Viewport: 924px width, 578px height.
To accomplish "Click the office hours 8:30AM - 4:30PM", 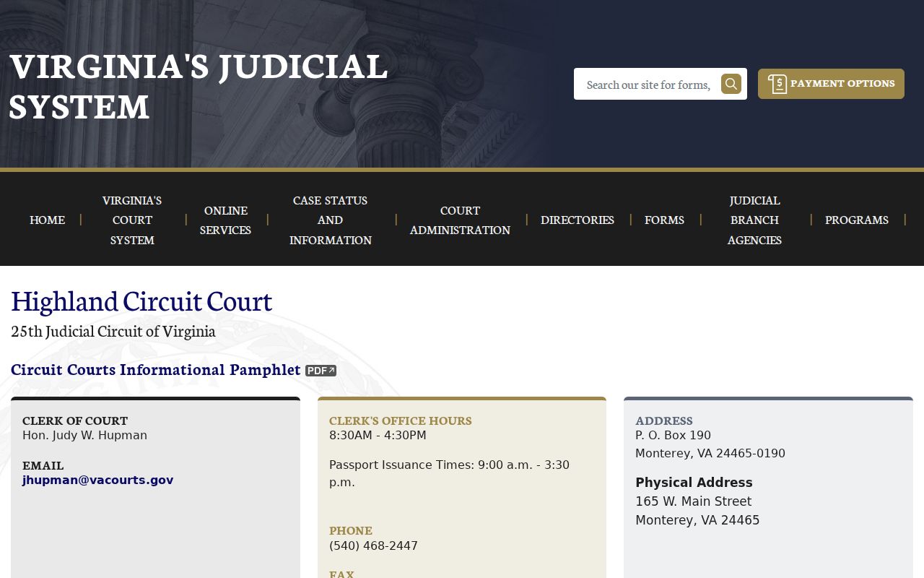I will pyautogui.click(x=378, y=435).
